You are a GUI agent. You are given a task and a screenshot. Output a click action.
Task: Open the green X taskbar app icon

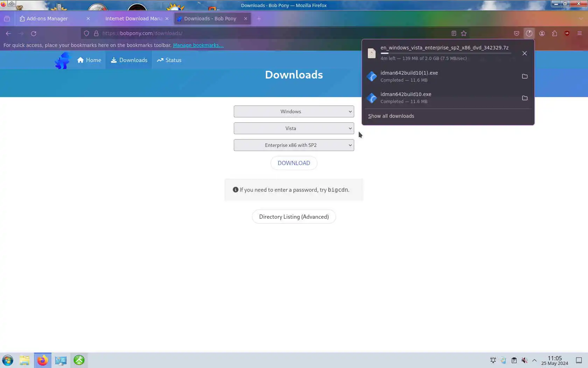79,360
